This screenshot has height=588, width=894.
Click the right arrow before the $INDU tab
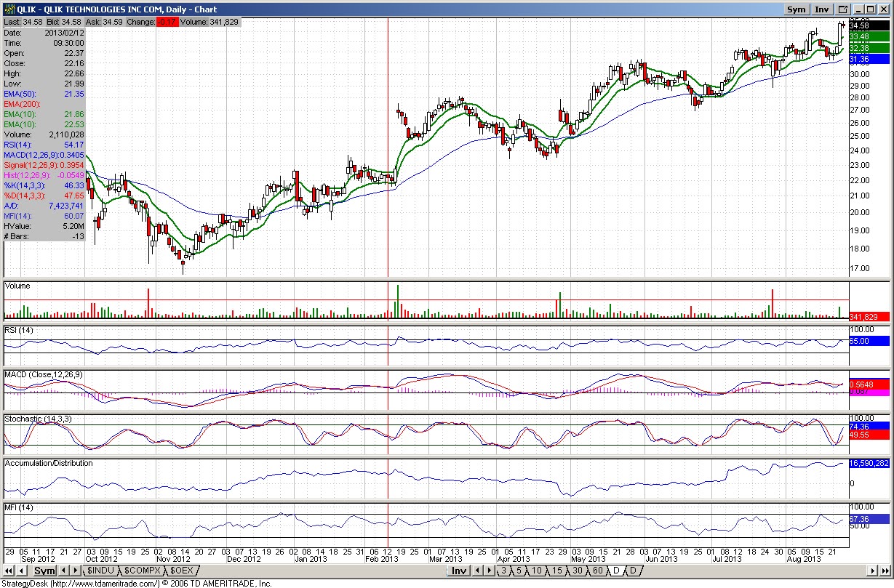click(76, 571)
